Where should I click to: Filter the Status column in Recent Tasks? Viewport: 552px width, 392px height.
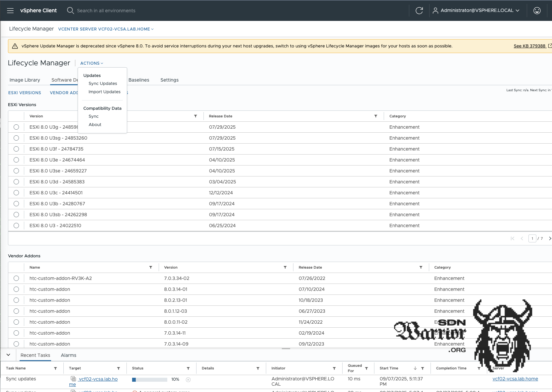tap(188, 368)
